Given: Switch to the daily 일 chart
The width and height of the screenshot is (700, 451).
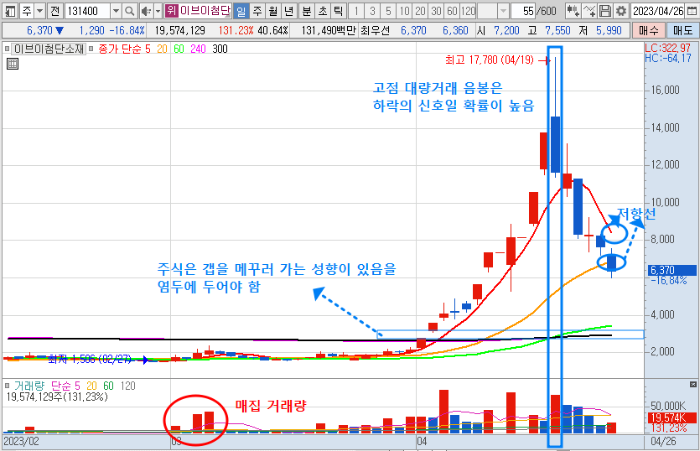Looking at the screenshot, I should [241, 11].
